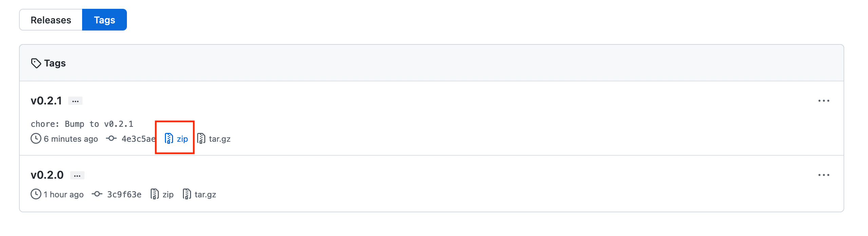Open commit 4e3c5ae
The height and width of the screenshot is (236, 868).
tap(138, 139)
